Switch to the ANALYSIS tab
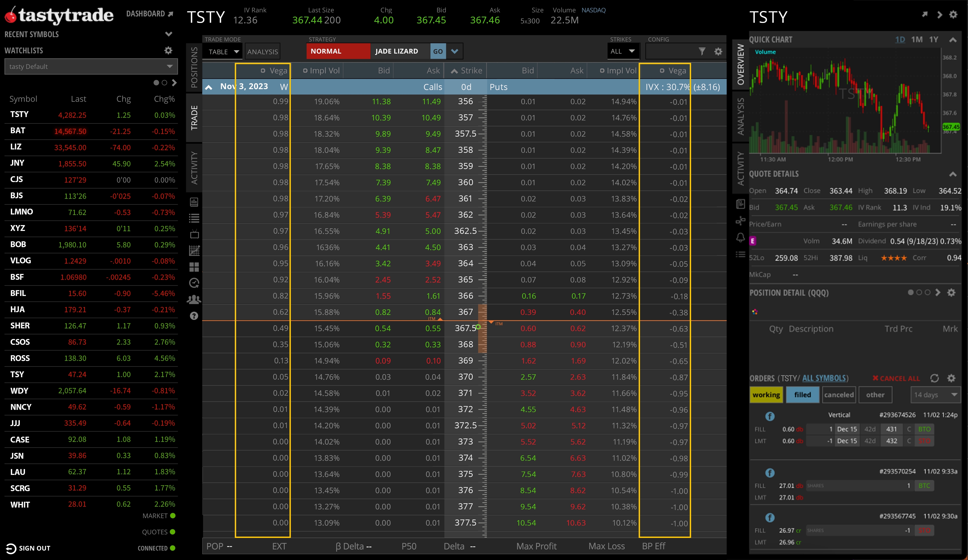The width and height of the screenshot is (968, 560). point(262,51)
